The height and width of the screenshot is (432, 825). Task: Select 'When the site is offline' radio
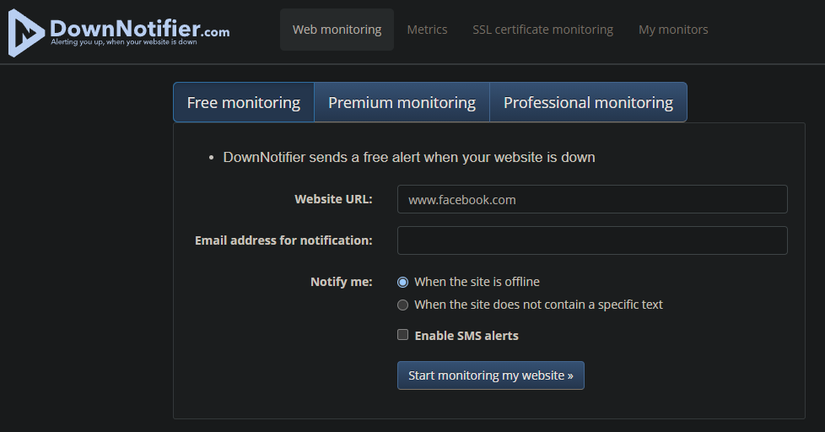403,282
